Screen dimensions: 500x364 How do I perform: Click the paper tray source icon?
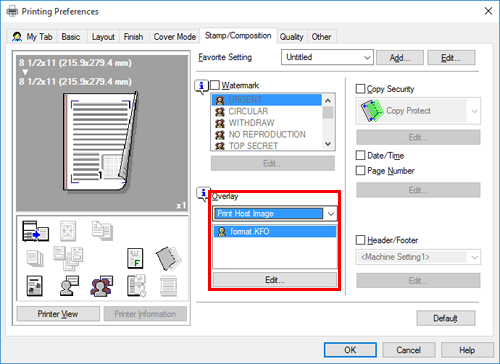(35, 231)
